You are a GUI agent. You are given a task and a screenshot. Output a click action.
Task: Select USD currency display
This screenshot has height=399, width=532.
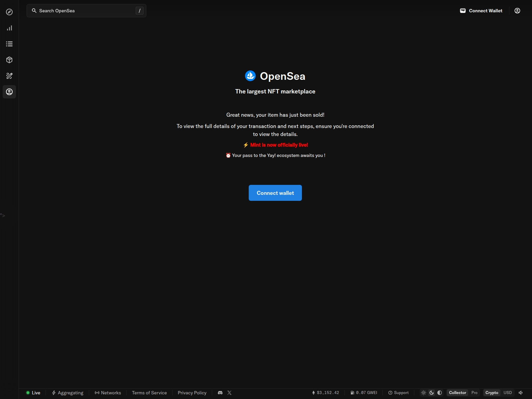pos(508,393)
